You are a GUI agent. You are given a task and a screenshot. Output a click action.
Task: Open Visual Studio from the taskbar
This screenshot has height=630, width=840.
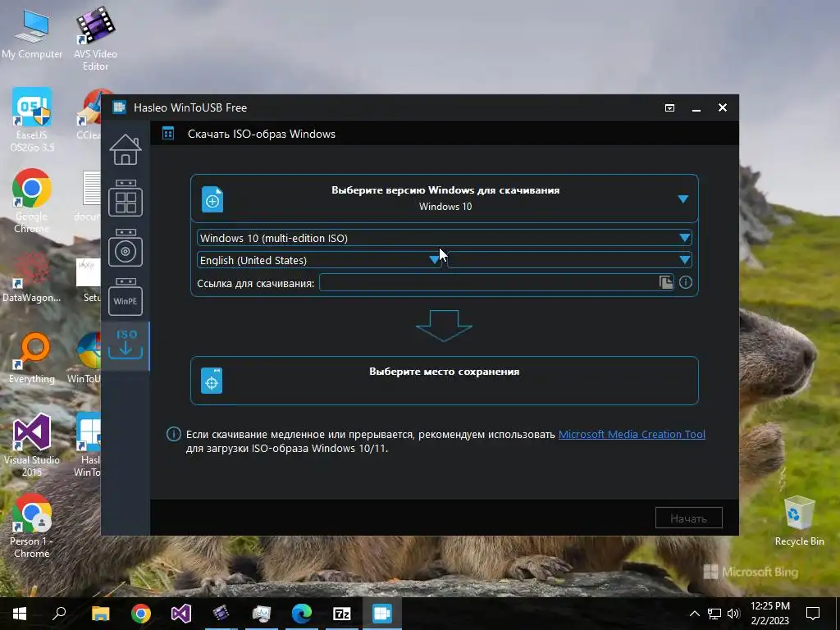pos(181,614)
